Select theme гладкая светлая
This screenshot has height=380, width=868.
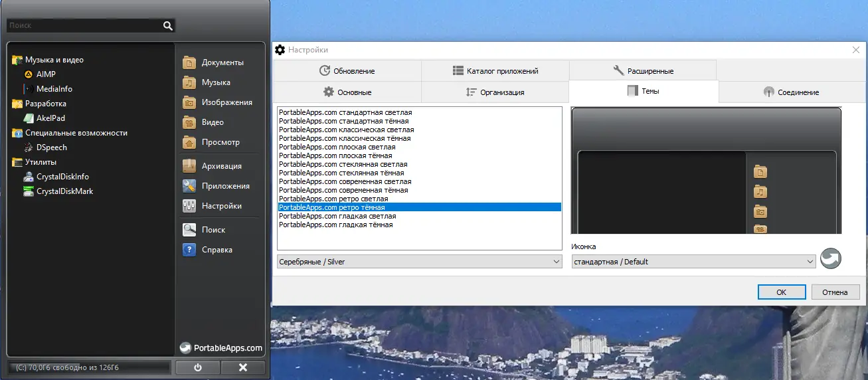click(419, 216)
